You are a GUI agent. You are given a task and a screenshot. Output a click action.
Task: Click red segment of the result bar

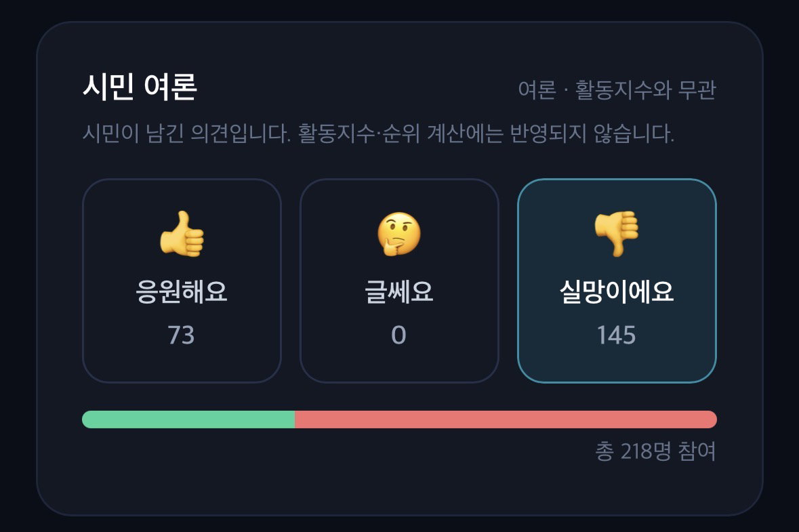[x=506, y=420]
